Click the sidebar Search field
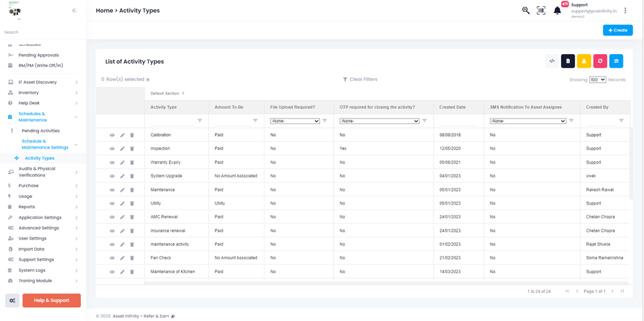644x321 pixels. click(43, 32)
